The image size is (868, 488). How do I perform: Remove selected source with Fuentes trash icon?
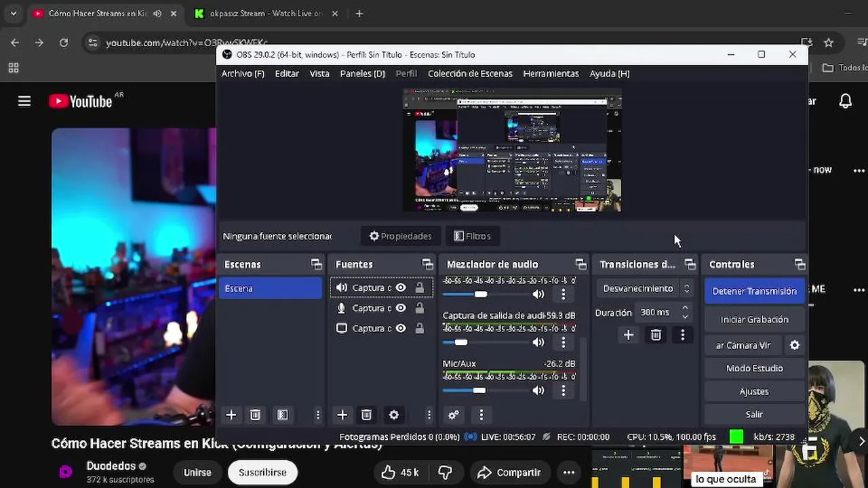(366, 415)
